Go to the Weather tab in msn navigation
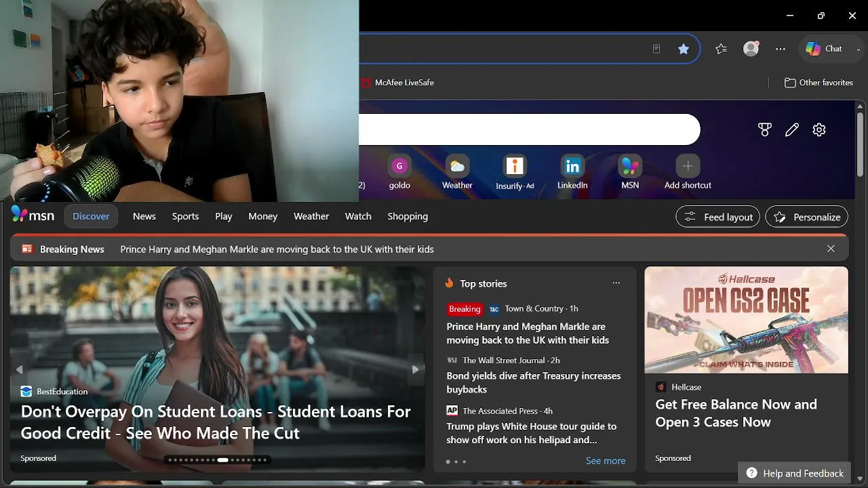868x488 pixels. pyautogui.click(x=311, y=216)
